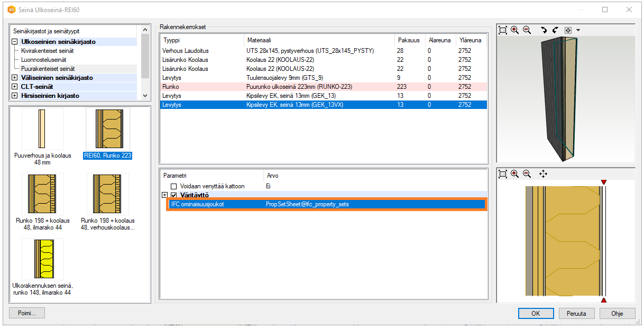The height and width of the screenshot is (329, 644).
Task: Open the view direction dropdown arrow
Action: click(578, 30)
